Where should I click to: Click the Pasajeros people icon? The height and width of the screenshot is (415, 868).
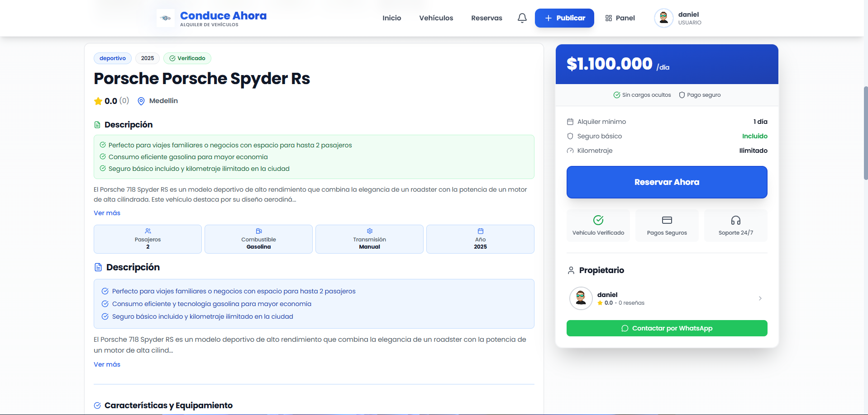point(148,231)
